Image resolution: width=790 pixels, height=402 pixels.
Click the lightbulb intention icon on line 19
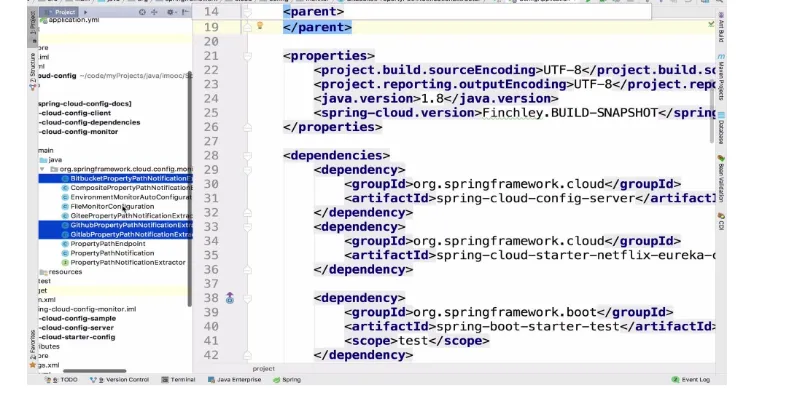260,25
